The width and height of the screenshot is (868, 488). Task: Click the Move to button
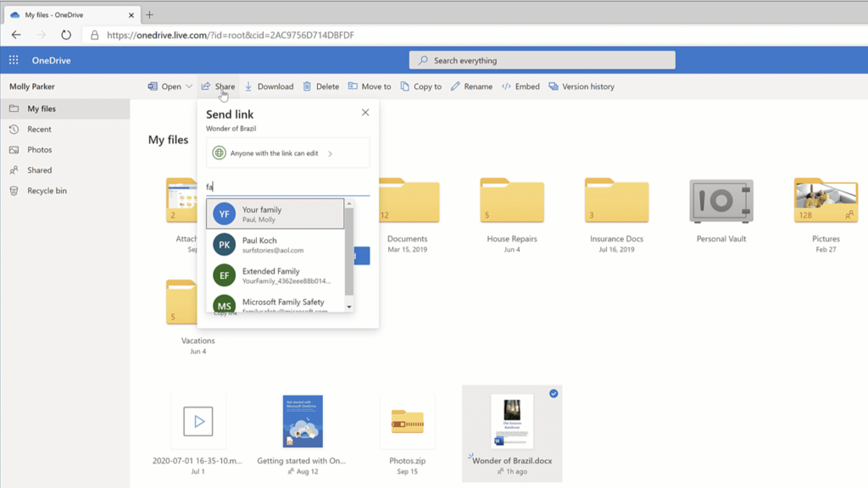[370, 86]
